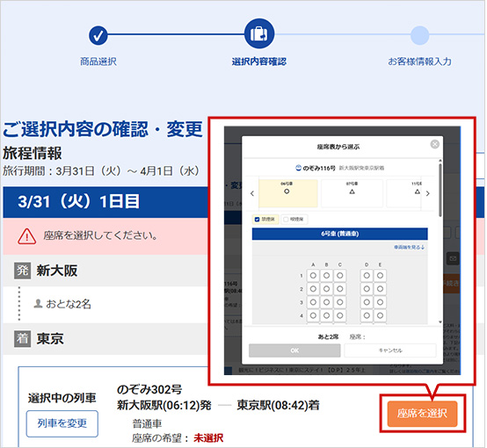Select seat 1E in the seat map
This screenshot has width=487, height=448.
click(x=380, y=275)
